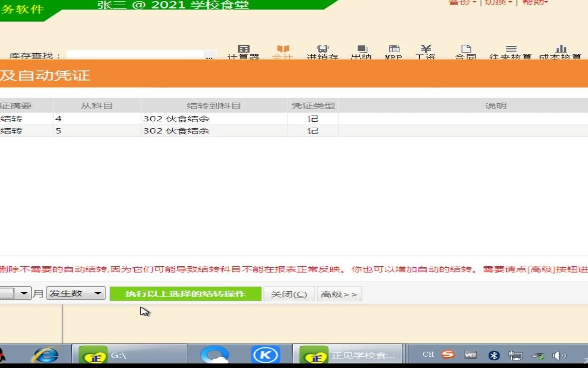The width and height of the screenshot is (588, 368).
Task: Open the 会计 accounting module icon
Action: point(283,52)
